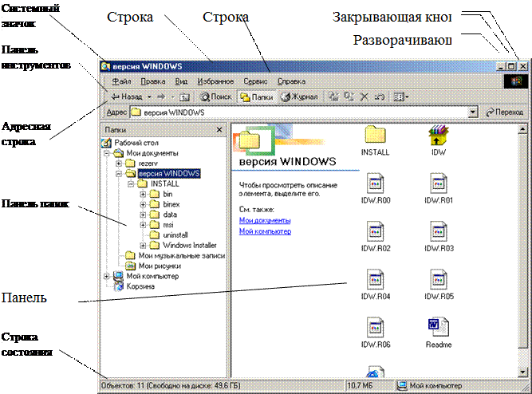Click the Переход go button

point(505,112)
